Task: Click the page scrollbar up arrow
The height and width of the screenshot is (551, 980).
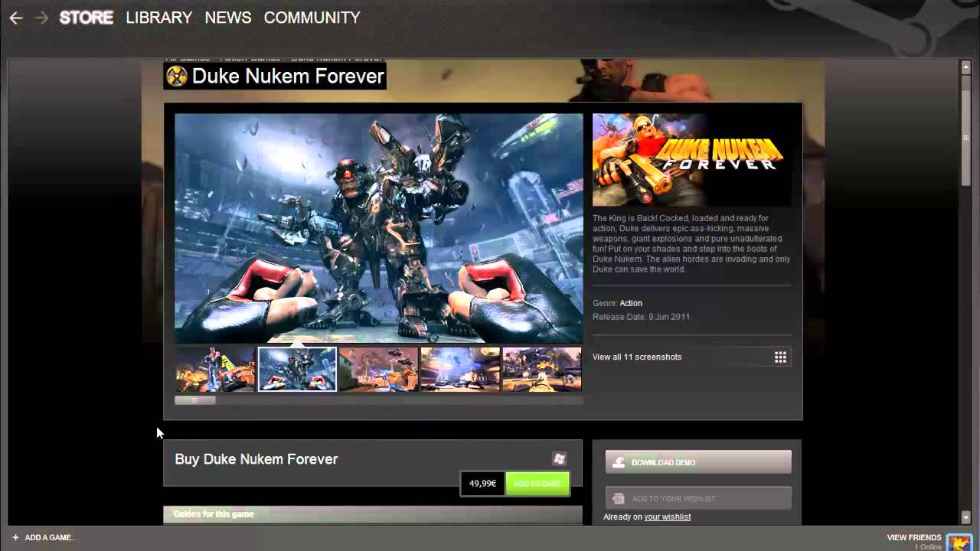Action: [965, 67]
